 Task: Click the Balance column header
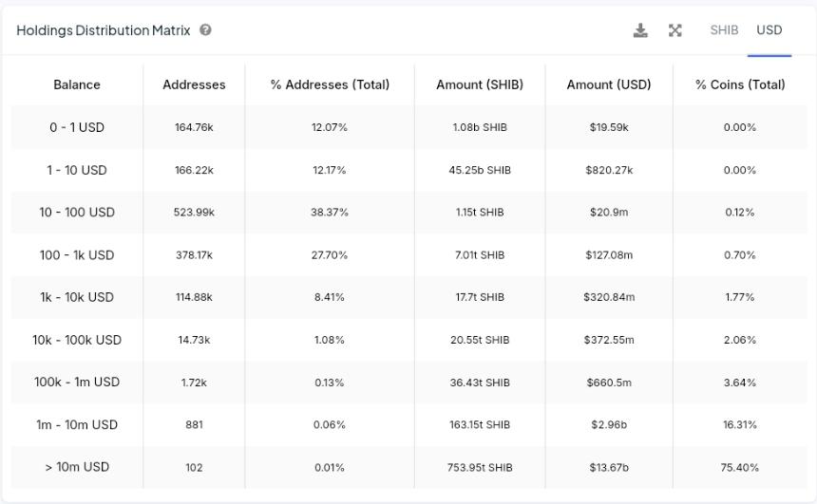[x=77, y=84]
